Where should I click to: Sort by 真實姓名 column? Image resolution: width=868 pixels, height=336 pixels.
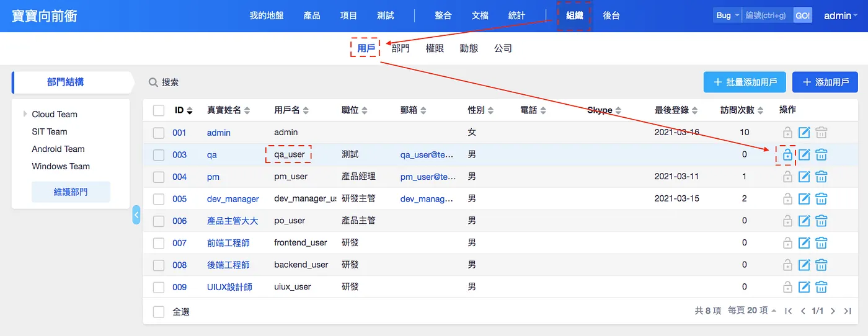pos(229,110)
